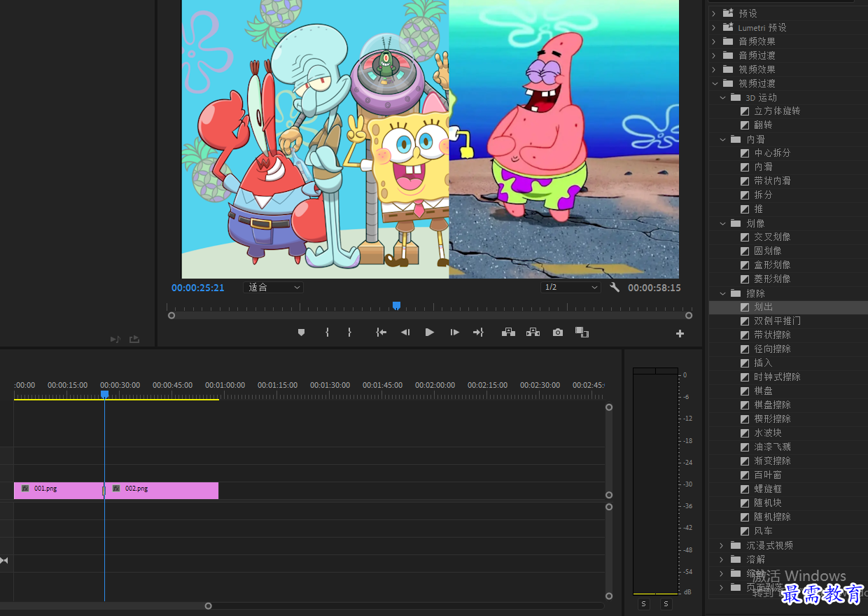
Task: Expand the 音频过渡 folder
Action: coord(714,55)
